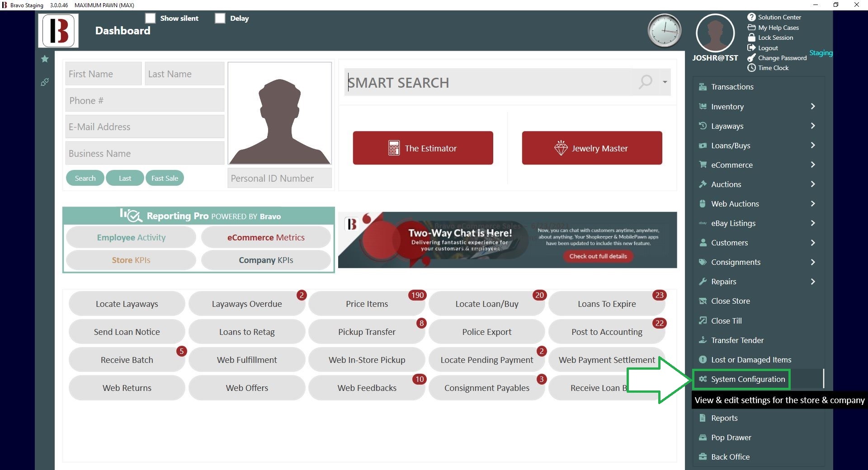The height and width of the screenshot is (470, 868).
Task: Open the Store KPIs report
Action: tap(131, 260)
